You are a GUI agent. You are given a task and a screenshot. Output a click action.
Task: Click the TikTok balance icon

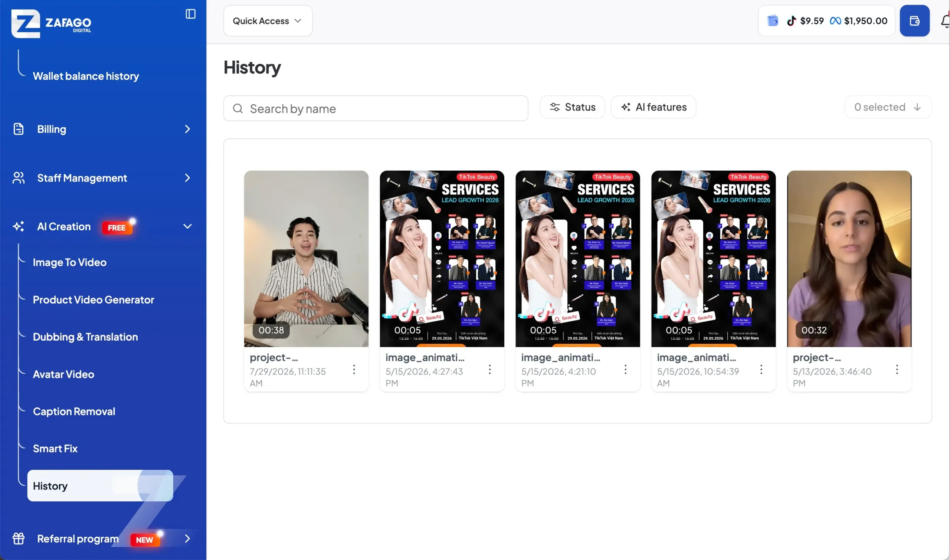(791, 21)
